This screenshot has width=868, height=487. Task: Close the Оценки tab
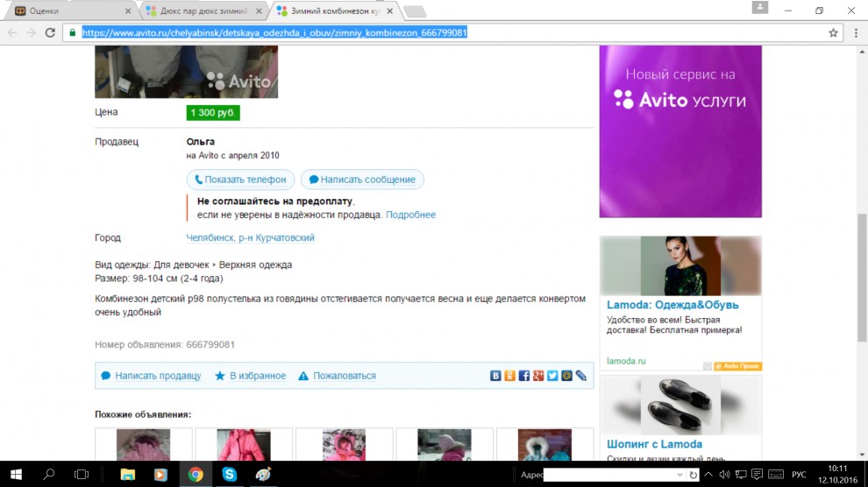coord(128,11)
